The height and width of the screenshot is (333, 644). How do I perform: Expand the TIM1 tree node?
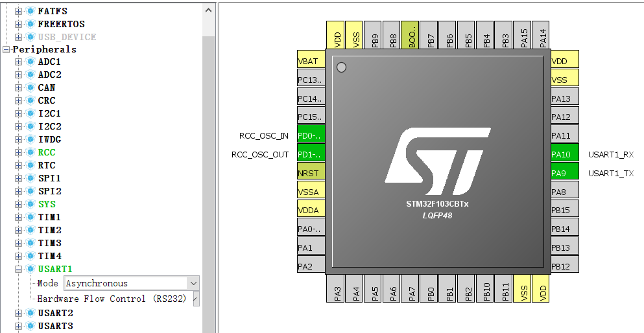[18, 217]
